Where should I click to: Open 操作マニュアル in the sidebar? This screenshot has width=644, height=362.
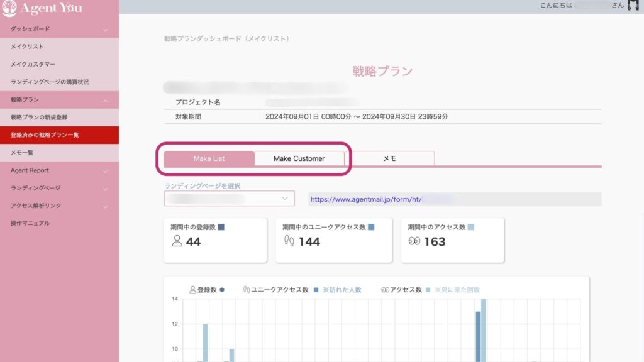click(x=30, y=223)
